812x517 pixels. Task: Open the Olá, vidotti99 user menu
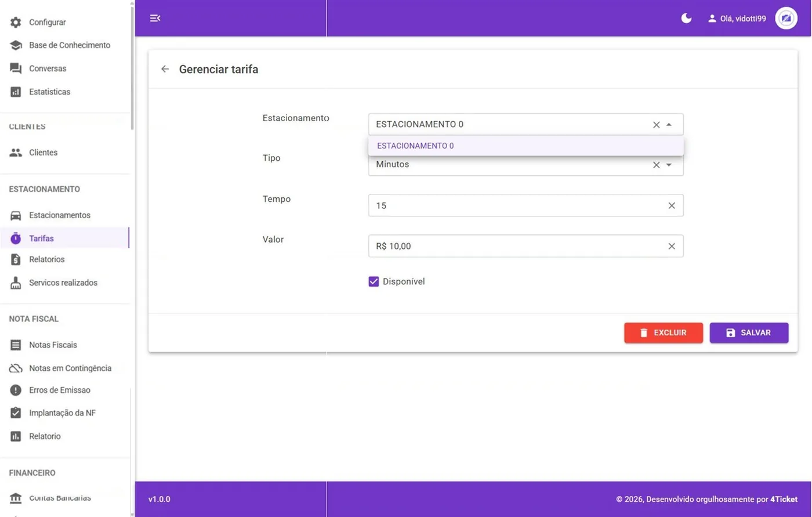[737, 19]
